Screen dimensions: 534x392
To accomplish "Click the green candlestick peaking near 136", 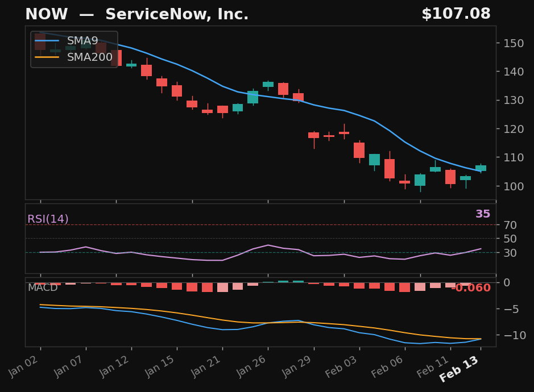I will point(268,84).
